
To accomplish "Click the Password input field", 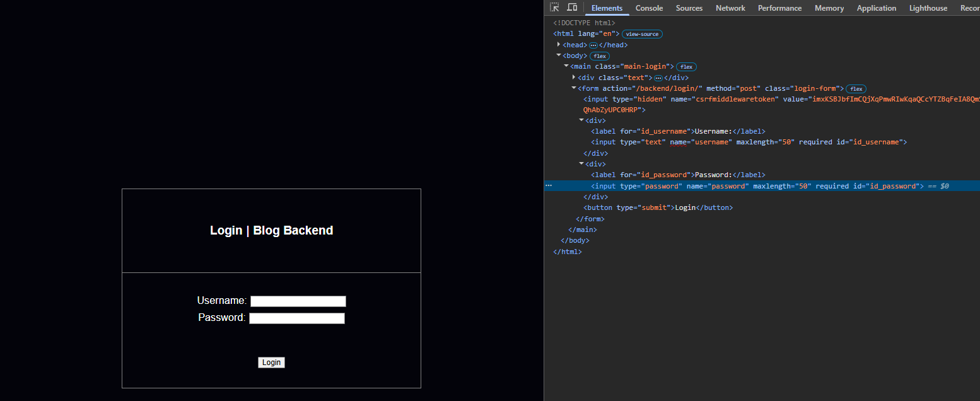I will (297, 318).
